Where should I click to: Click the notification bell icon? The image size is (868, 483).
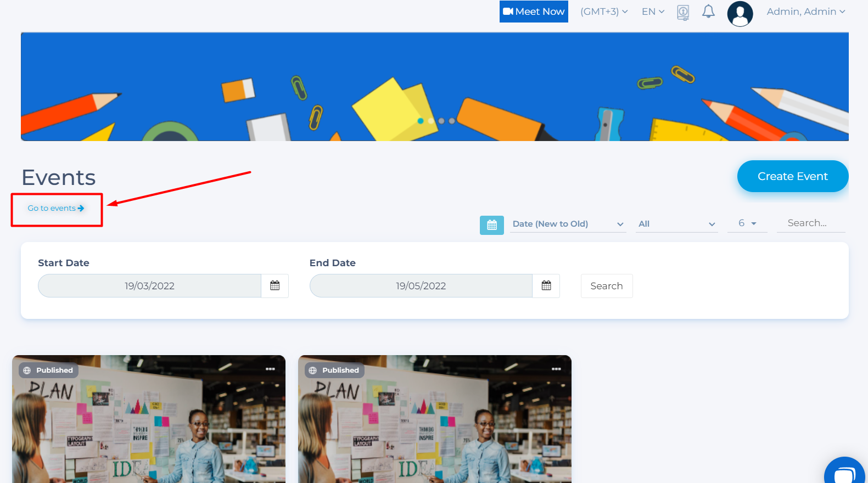(x=708, y=12)
